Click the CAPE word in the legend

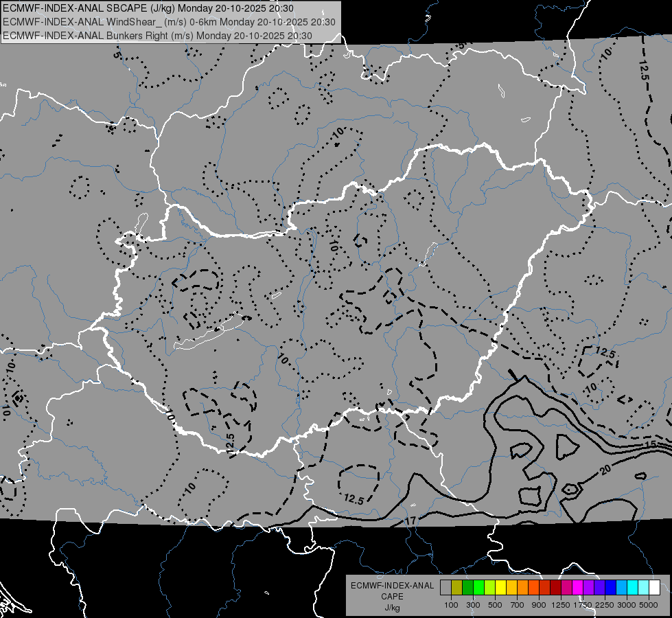(x=392, y=596)
